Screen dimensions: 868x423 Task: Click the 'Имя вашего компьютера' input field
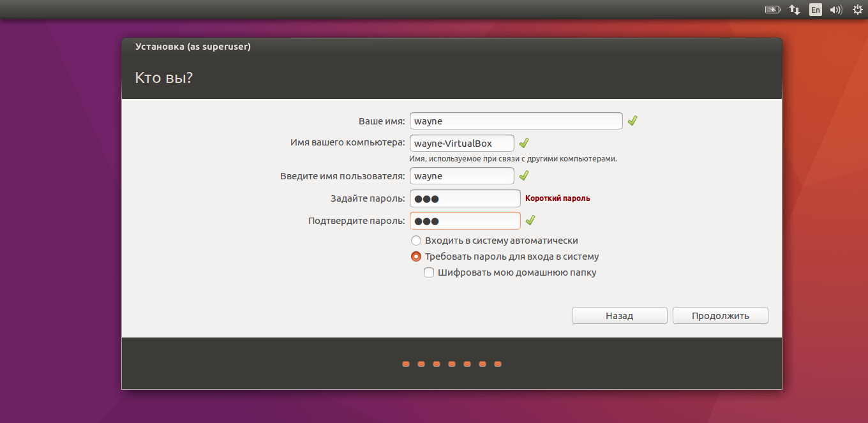[461, 144]
